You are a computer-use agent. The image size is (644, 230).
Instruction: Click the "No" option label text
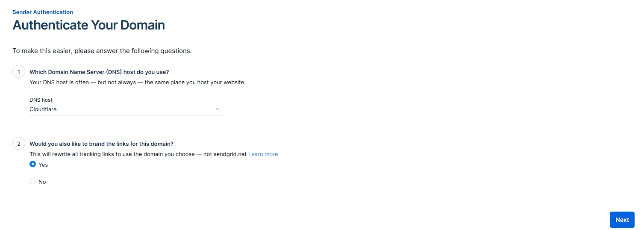click(x=42, y=182)
